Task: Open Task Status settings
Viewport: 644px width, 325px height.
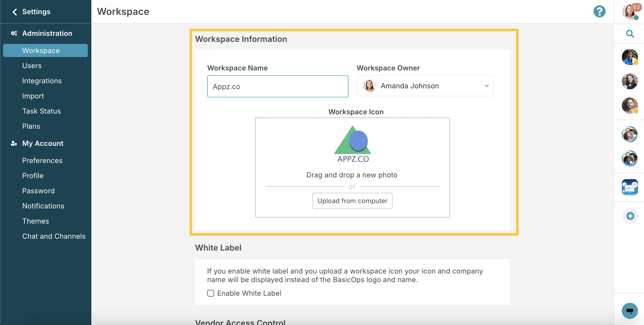Action: point(41,111)
